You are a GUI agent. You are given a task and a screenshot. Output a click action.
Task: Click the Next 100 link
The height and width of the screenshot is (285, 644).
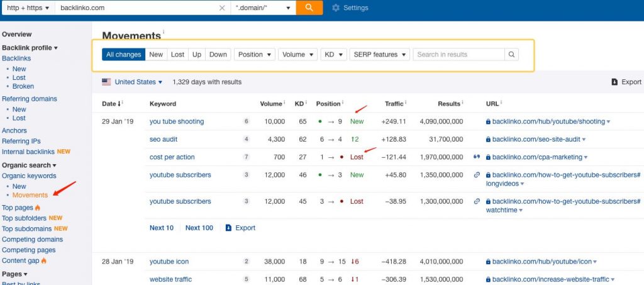pyautogui.click(x=199, y=228)
